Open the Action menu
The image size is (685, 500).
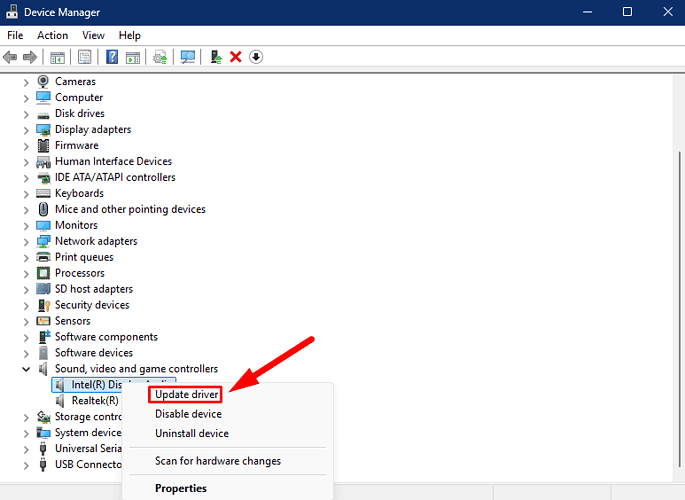[x=52, y=35]
